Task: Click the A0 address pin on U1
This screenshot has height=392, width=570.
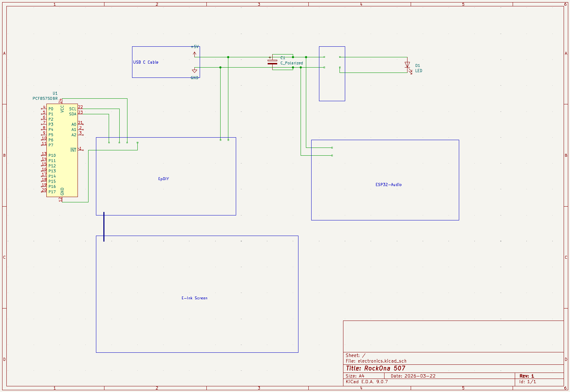Action: tap(74, 125)
